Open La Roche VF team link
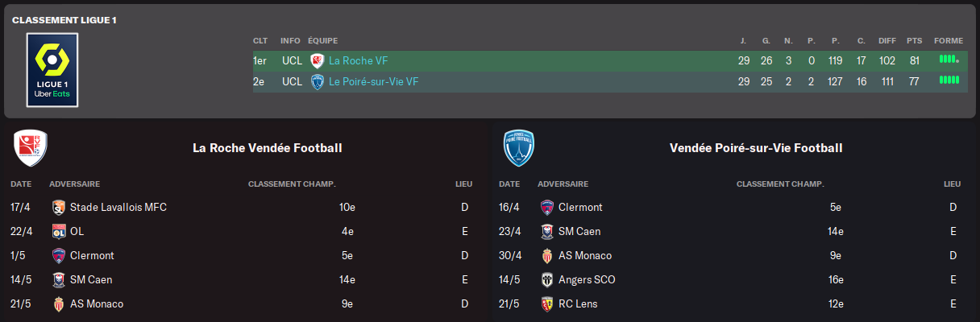Screen dimensions: 980x322 click(x=358, y=60)
